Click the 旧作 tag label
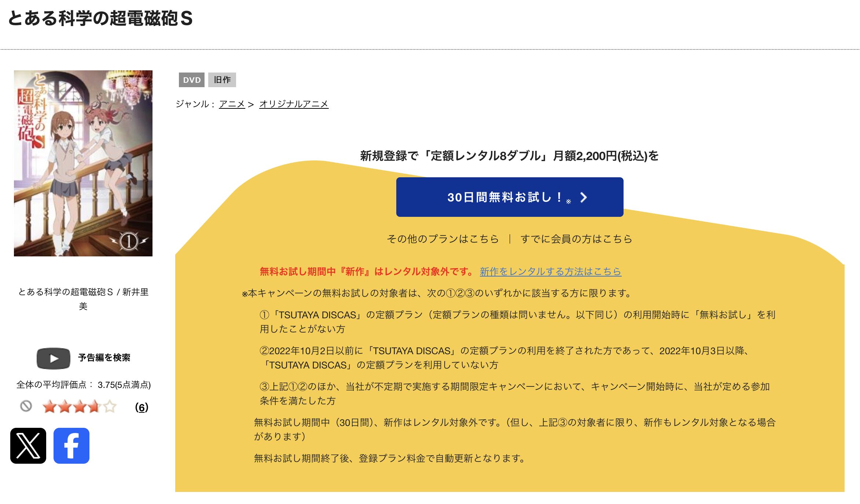Image resolution: width=860 pixels, height=504 pixels. pyautogui.click(x=222, y=80)
